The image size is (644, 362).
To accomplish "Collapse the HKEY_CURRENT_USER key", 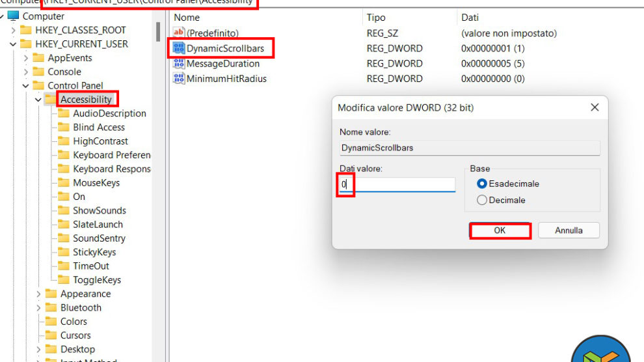I will [13, 44].
